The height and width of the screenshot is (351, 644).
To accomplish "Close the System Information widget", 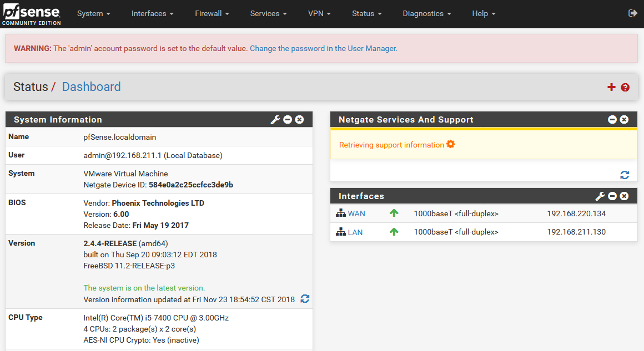I will pyautogui.click(x=299, y=119).
